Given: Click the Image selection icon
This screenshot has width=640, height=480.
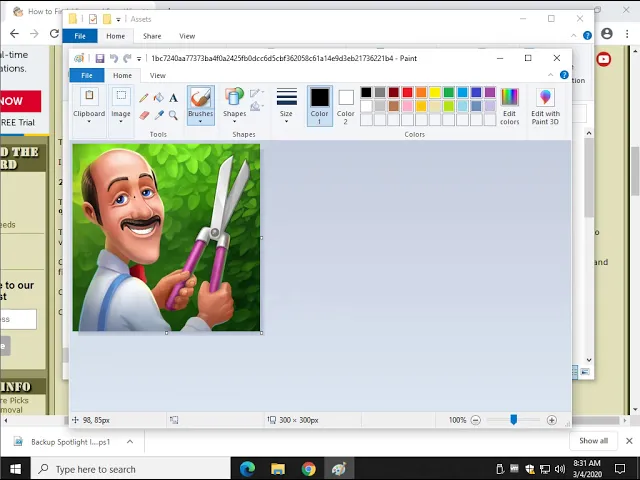Looking at the screenshot, I should (121, 96).
